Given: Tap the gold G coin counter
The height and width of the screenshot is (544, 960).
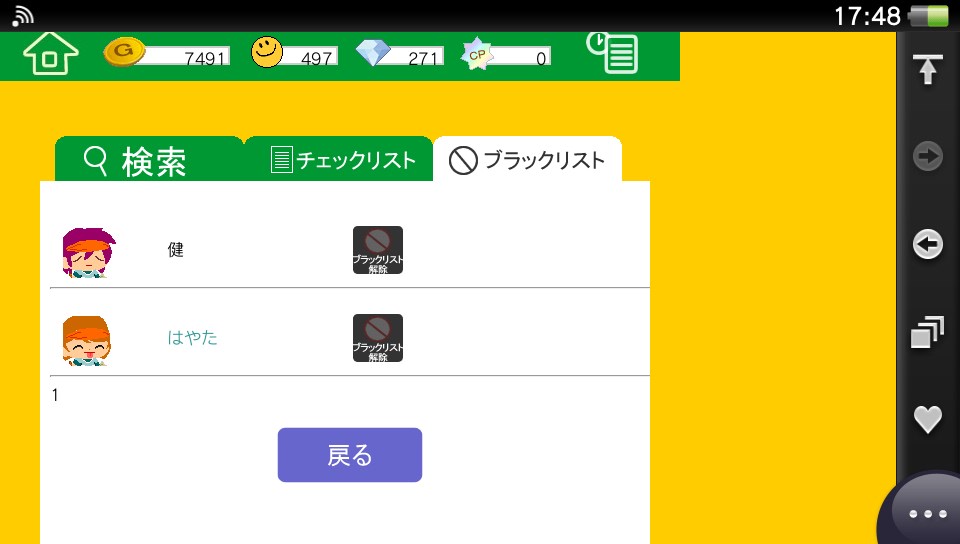Looking at the screenshot, I should (x=167, y=53).
